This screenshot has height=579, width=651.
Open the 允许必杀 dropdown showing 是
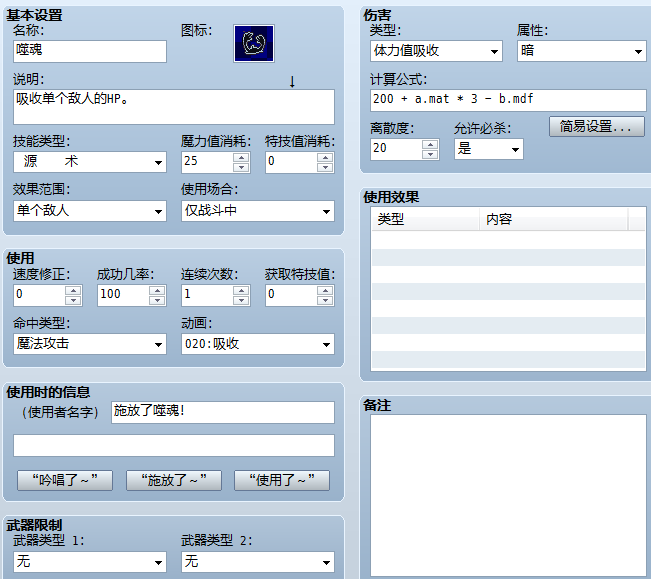click(x=489, y=149)
